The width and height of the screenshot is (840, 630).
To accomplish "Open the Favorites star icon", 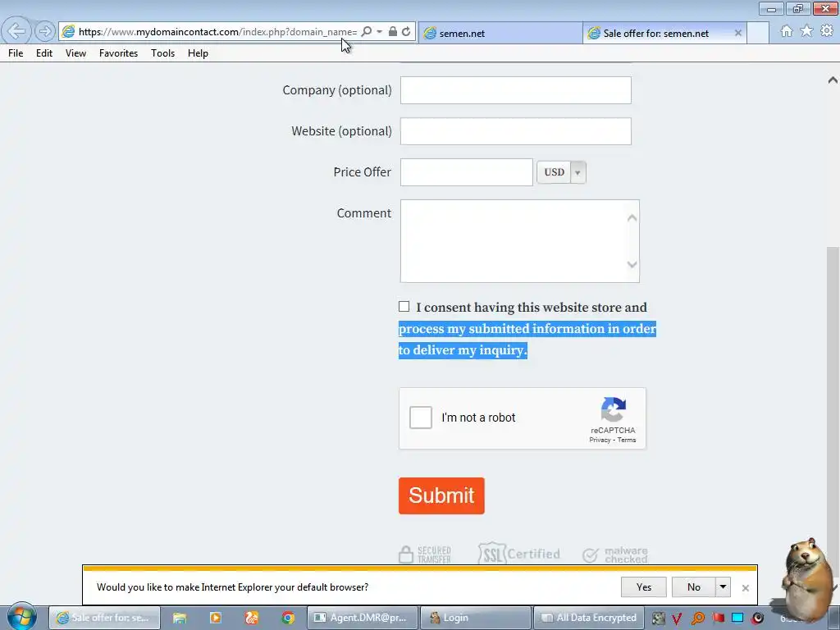I will 806,31.
